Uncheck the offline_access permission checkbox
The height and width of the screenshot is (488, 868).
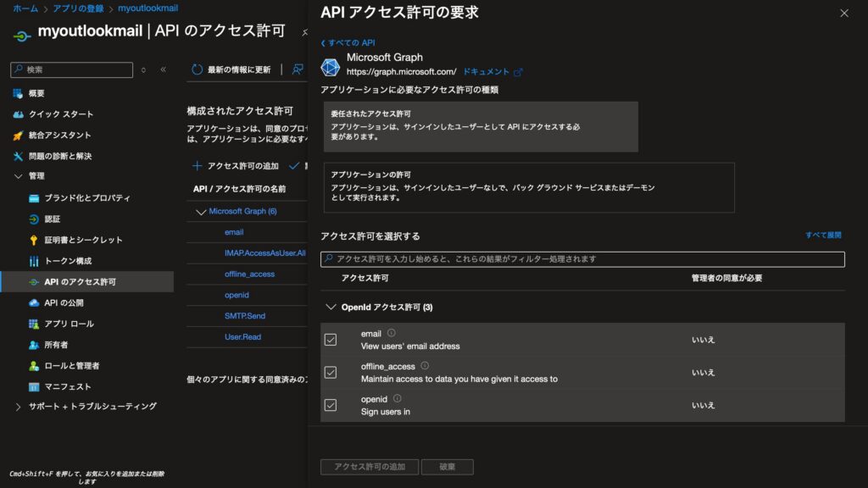click(x=331, y=372)
